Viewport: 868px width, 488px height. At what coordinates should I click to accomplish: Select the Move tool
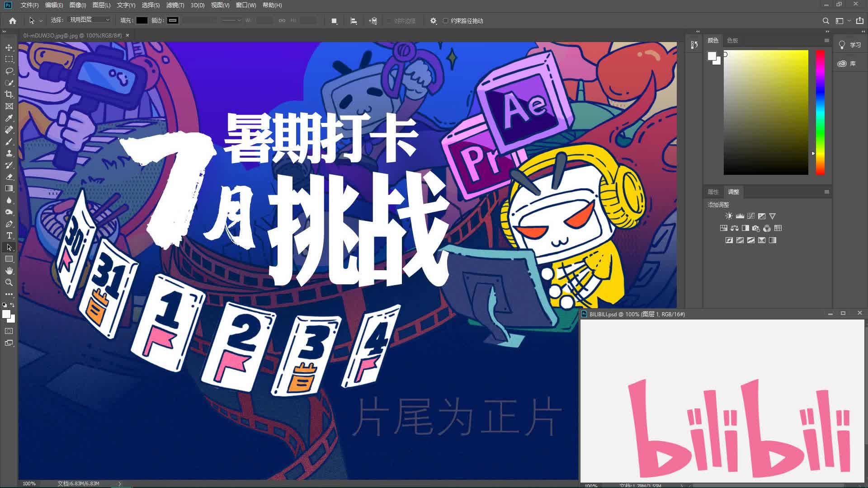(x=9, y=47)
